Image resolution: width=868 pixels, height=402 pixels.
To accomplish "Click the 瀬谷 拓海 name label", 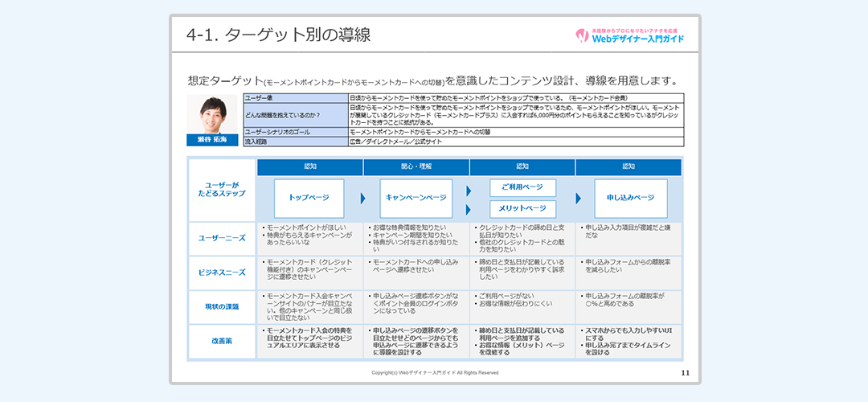I will (212, 140).
